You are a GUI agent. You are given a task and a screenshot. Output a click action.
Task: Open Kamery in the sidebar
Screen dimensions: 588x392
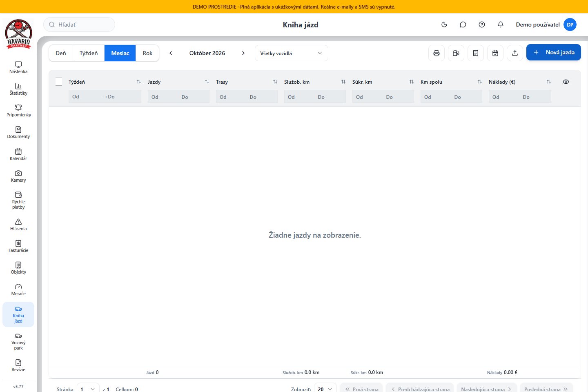pos(18,176)
